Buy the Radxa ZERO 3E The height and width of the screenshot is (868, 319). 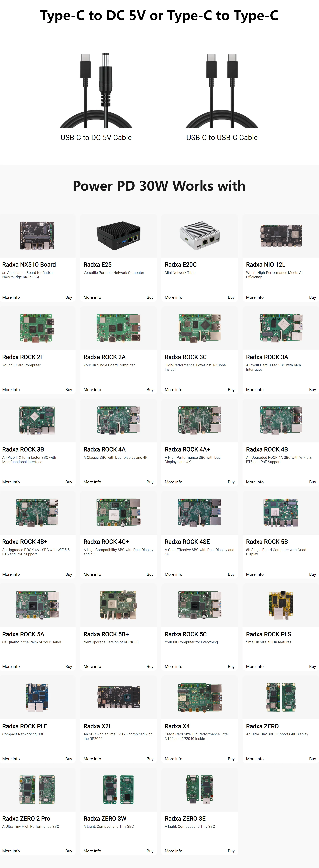(231, 851)
